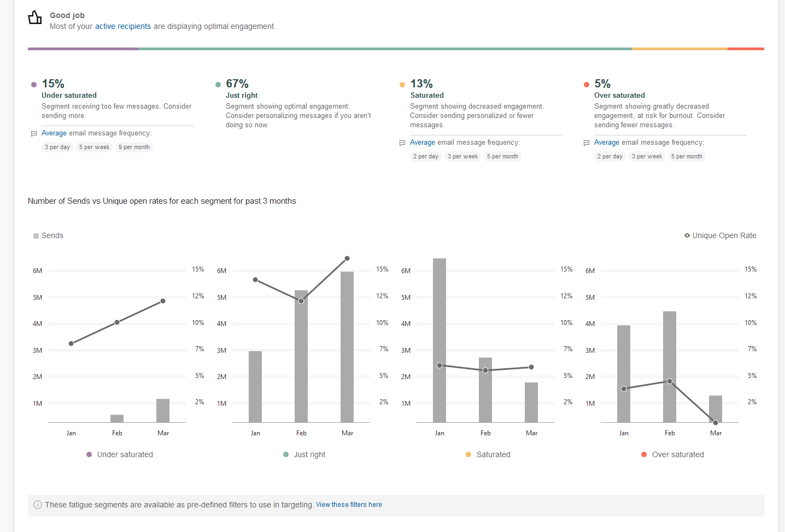785x532 pixels.
Task: Click the red dot next to 5%
Action: pos(587,85)
